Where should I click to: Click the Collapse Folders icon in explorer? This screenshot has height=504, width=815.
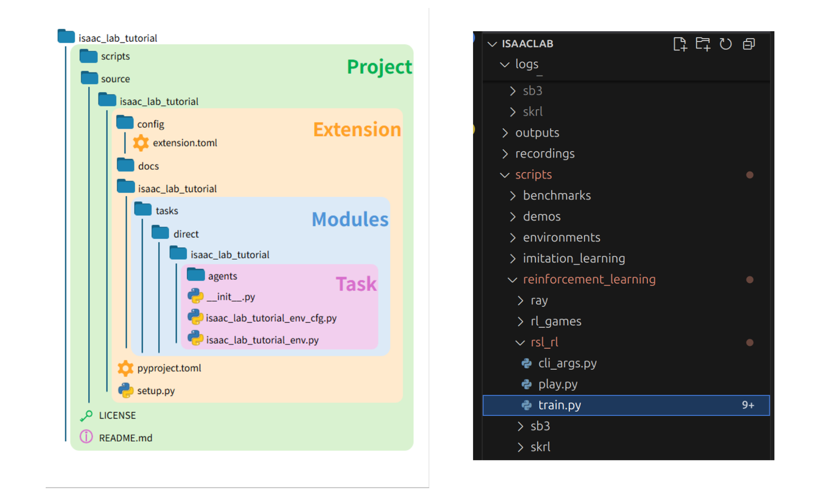pyautogui.click(x=749, y=44)
